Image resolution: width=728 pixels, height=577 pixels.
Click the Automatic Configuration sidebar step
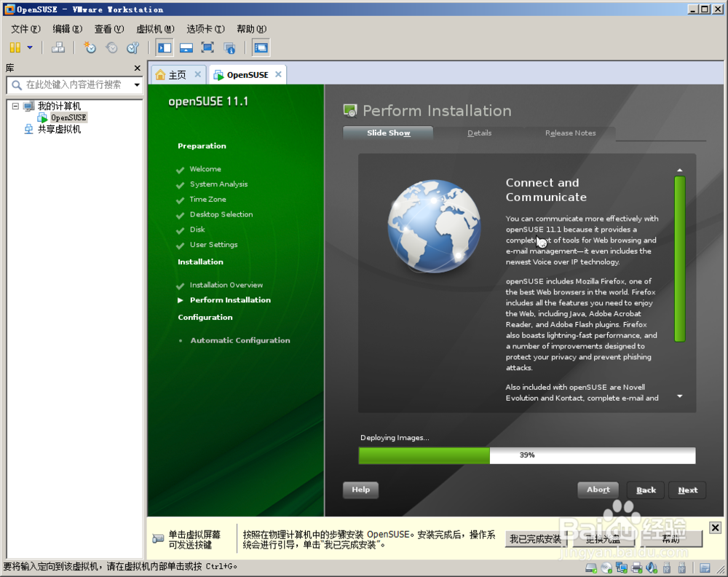(x=240, y=340)
